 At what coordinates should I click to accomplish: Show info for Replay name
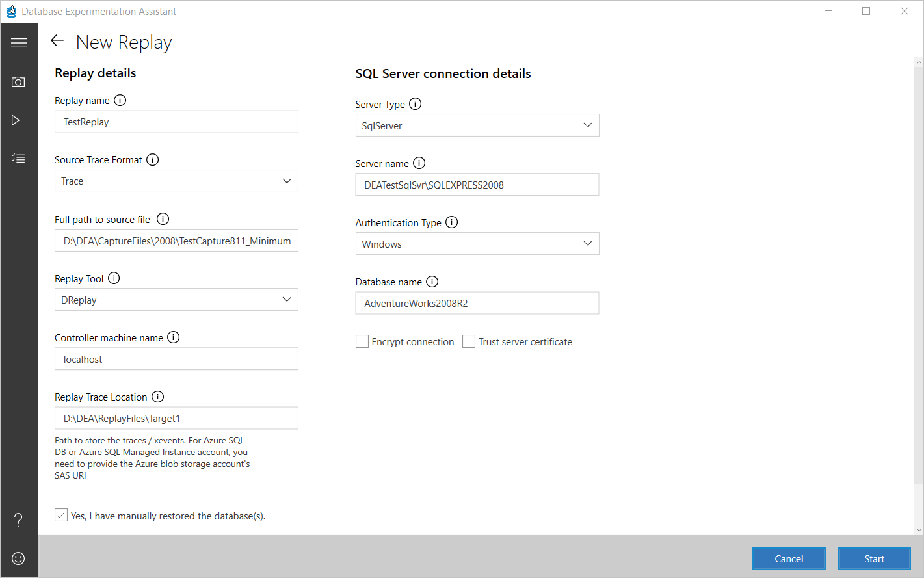click(120, 100)
